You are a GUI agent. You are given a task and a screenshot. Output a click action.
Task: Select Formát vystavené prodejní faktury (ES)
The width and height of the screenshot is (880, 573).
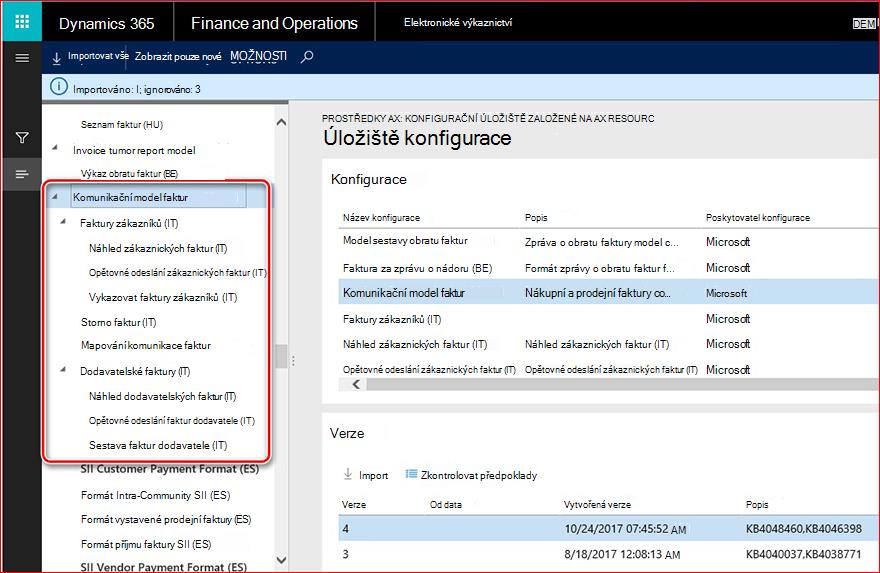(166, 519)
